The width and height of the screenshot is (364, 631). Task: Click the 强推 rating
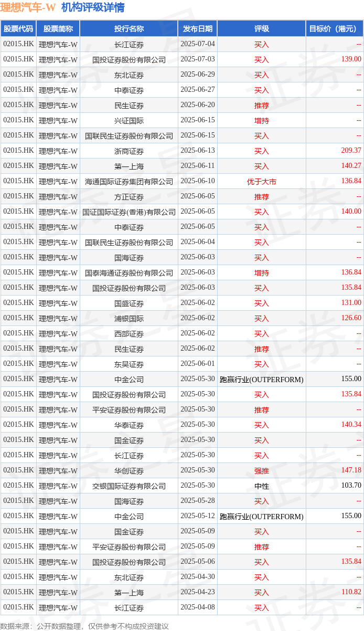pos(262,470)
